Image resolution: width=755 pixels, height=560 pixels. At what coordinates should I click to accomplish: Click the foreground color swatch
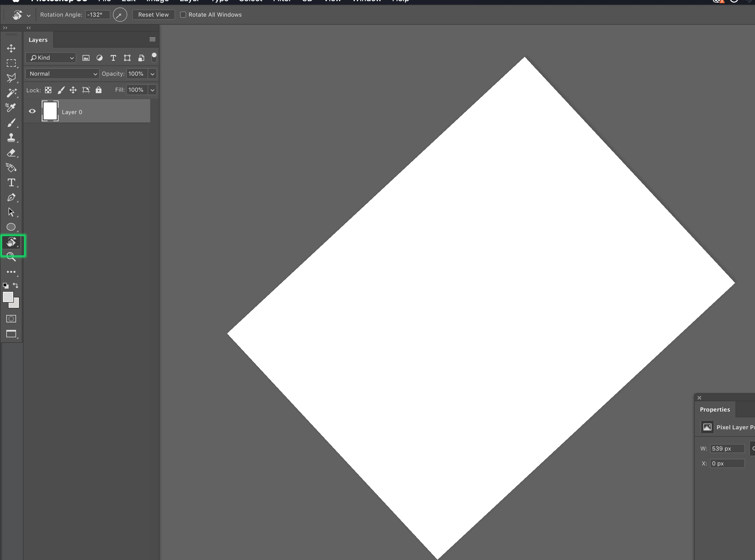pos(8,297)
